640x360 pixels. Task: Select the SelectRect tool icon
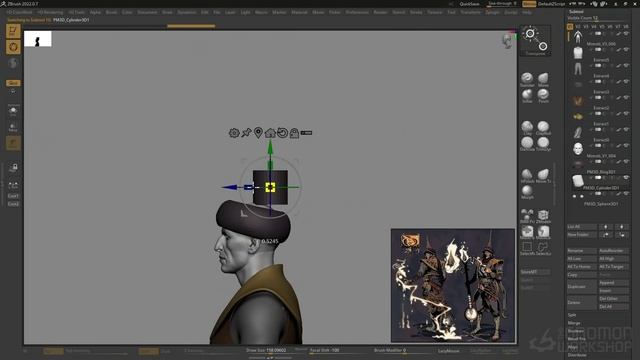527,248
